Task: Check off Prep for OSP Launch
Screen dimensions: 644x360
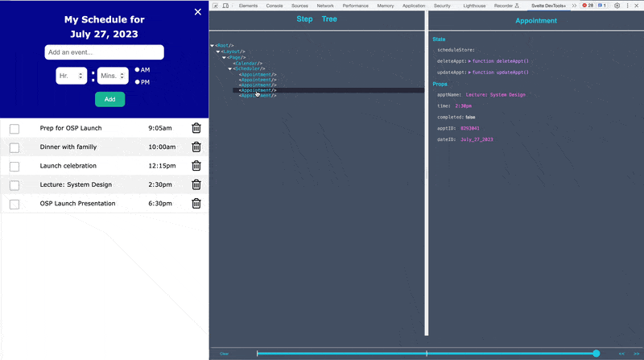Action: [x=14, y=129]
